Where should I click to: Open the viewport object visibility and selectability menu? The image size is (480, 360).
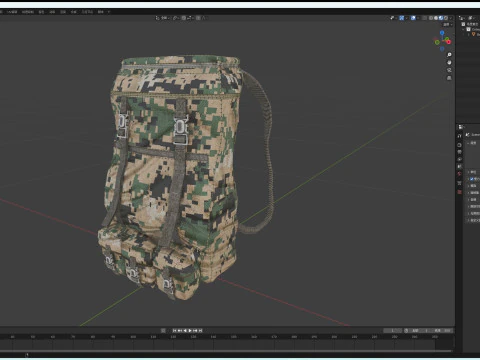click(x=392, y=18)
